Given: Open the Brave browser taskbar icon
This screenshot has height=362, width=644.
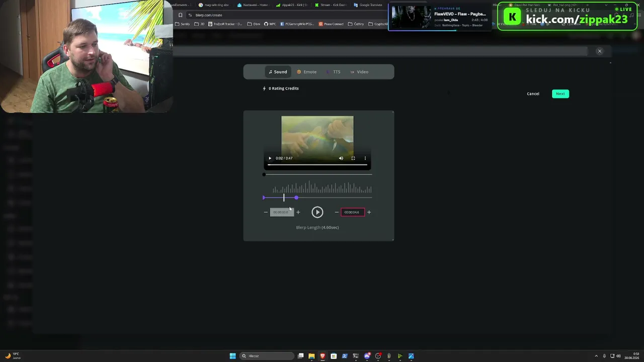Looking at the screenshot, I should point(323,356).
